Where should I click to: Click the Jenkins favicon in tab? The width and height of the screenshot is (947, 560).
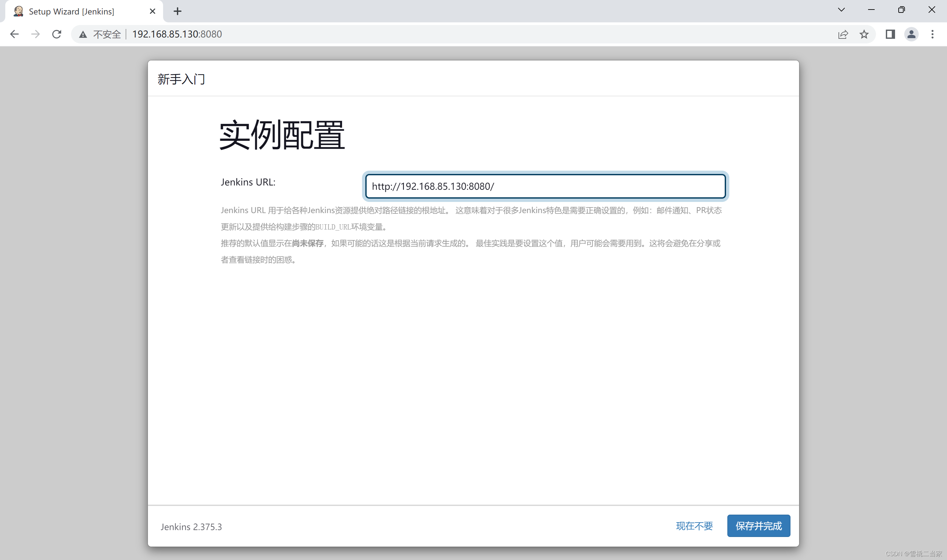(18, 11)
